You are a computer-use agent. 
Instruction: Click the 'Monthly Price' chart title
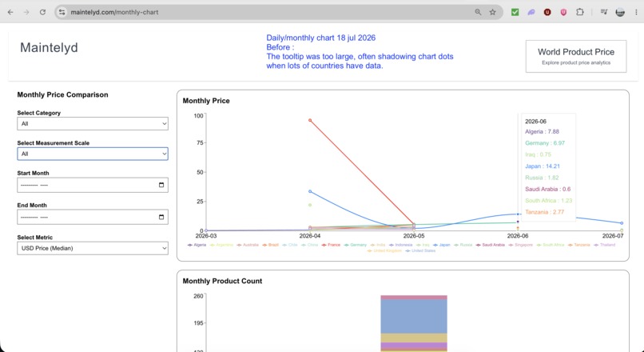206,101
